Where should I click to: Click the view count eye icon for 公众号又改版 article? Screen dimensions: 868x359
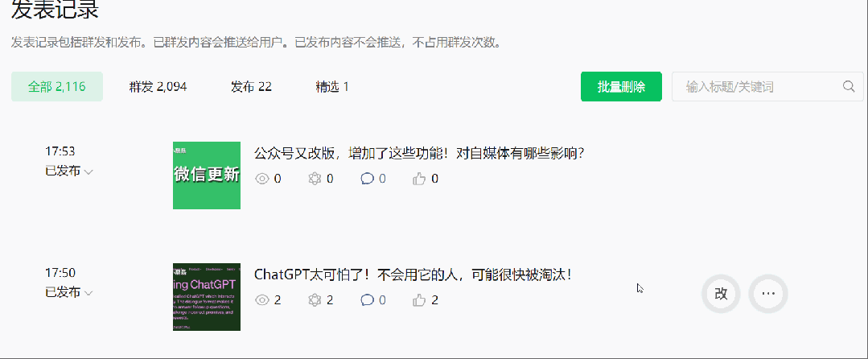click(262, 179)
